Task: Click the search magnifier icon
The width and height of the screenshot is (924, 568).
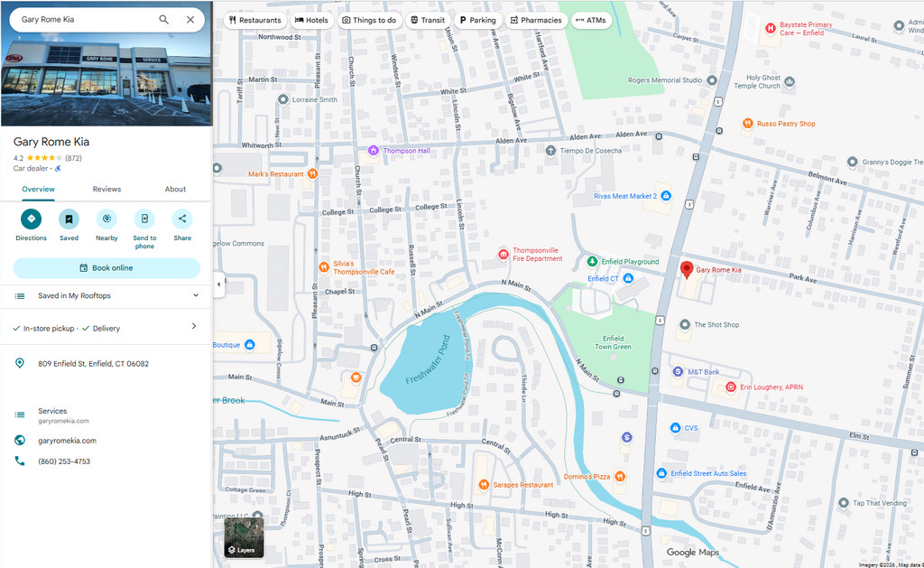Action: pyautogui.click(x=164, y=20)
